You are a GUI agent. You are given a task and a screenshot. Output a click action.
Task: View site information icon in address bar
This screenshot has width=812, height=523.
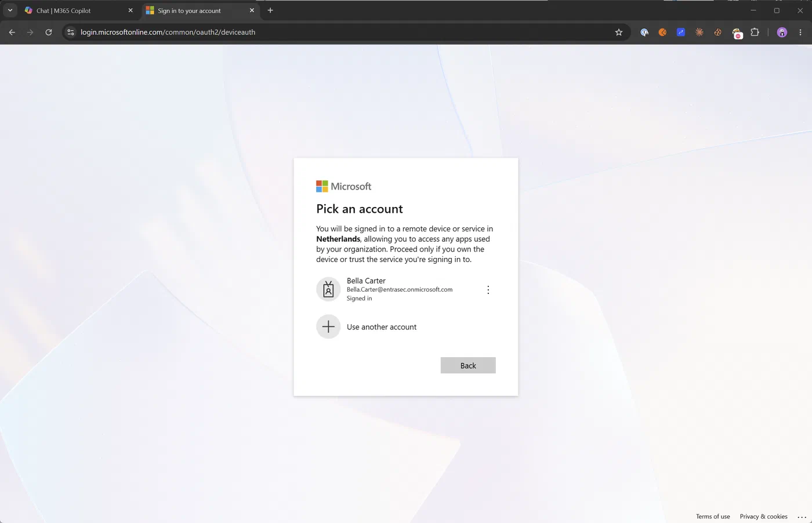click(x=71, y=32)
